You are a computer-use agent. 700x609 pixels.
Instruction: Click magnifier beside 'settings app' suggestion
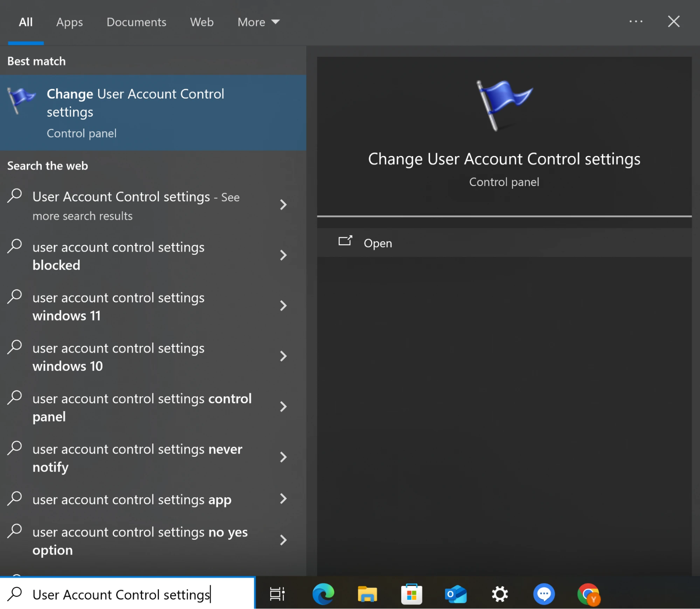coord(15,499)
